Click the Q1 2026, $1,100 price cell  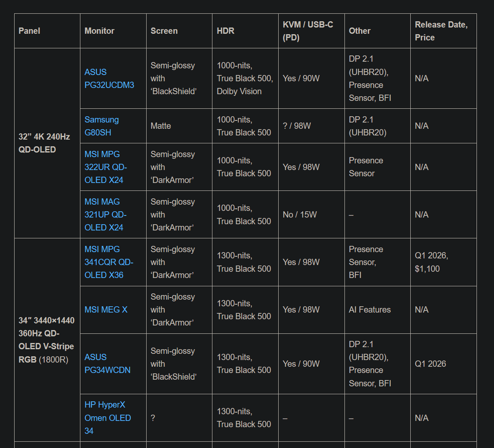pyautogui.click(x=432, y=262)
